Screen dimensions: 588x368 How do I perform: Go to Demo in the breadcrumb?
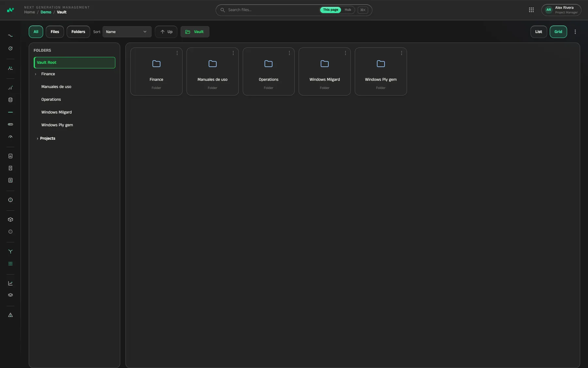coord(46,12)
